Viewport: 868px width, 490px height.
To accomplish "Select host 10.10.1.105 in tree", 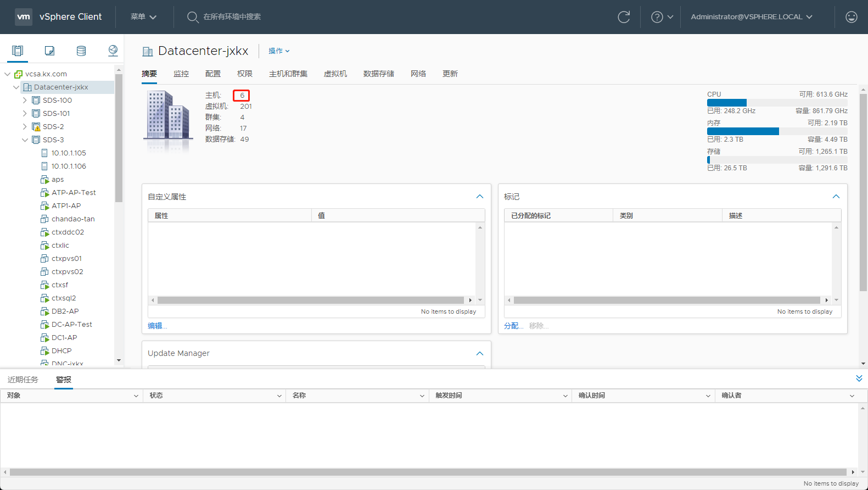I will coord(69,153).
